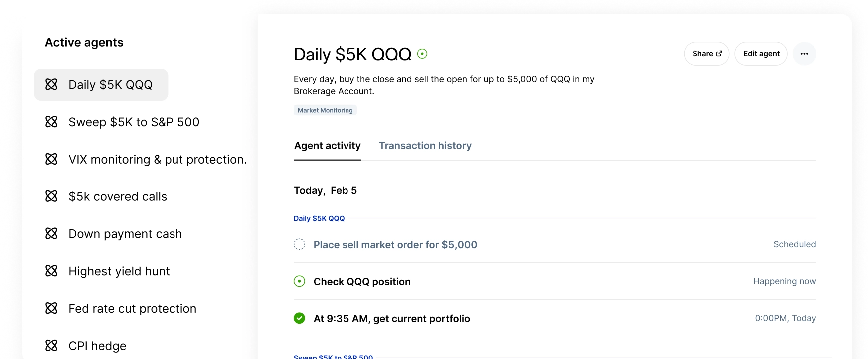Switch to the Transaction history tab
868x359 pixels.
tap(425, 146)
